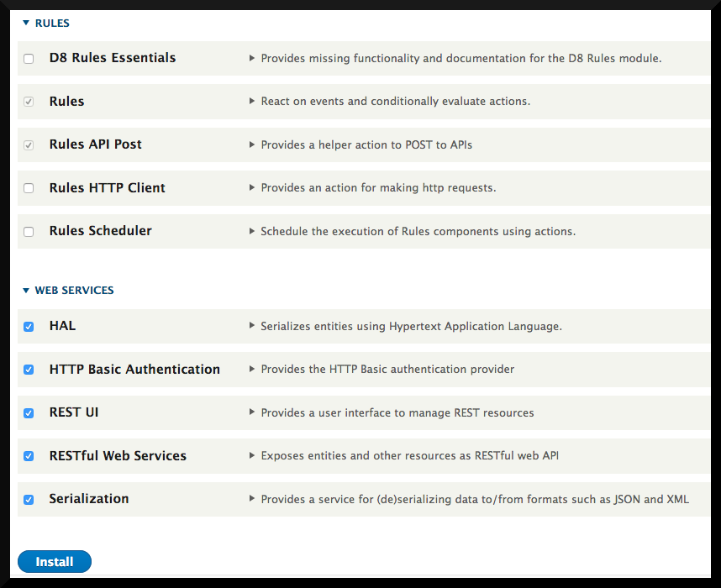This screenshot has width=721, height=588.
Task: Check the Rules HTTP Client module
Action: (28, 188)
